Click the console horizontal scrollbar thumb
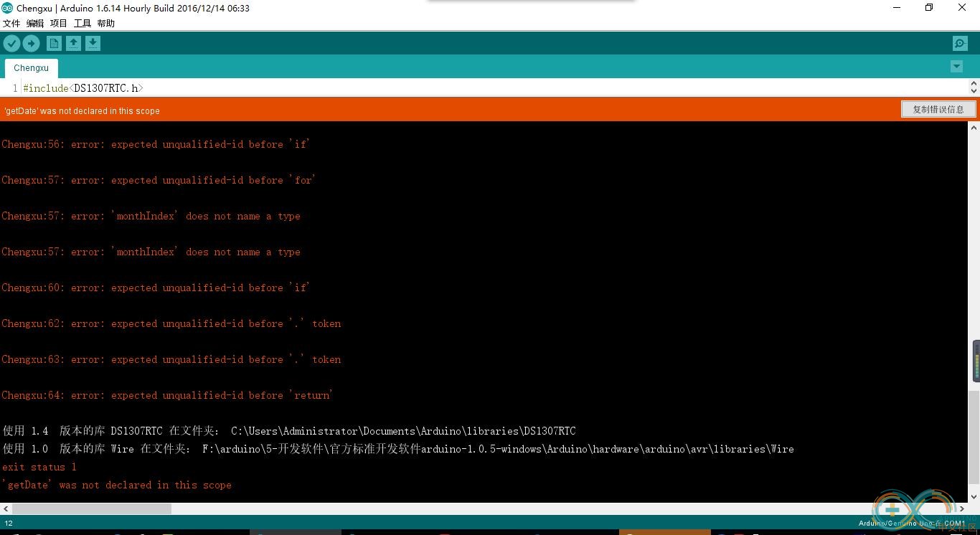 [92, 509]
